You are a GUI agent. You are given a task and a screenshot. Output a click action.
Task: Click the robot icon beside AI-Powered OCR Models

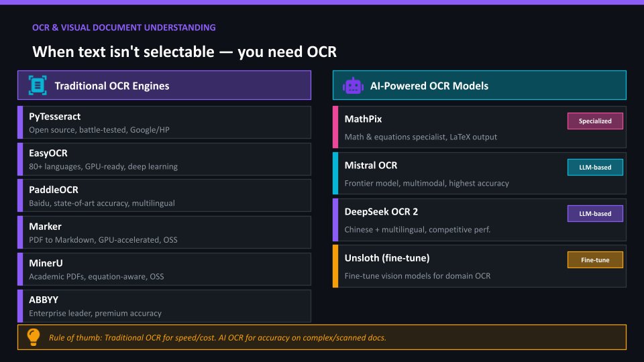pyautogui.click(x=353, y=86)
